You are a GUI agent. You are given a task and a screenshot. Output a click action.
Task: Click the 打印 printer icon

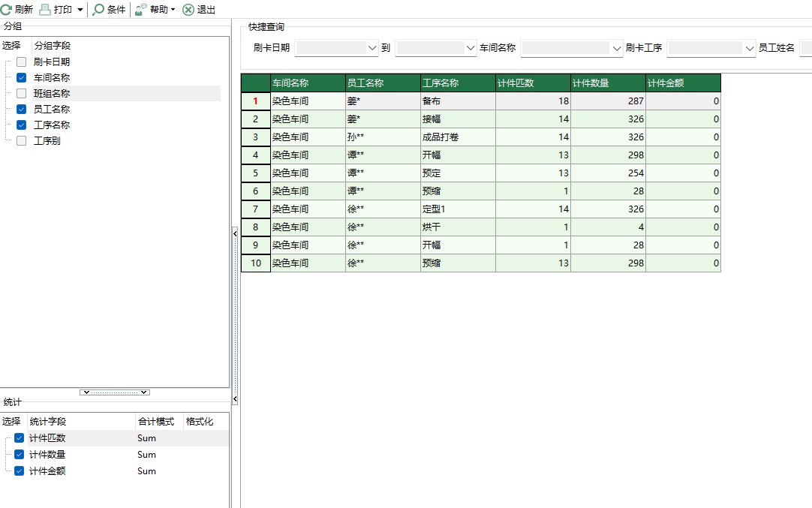pyautogui.click(x=45, y=10)
